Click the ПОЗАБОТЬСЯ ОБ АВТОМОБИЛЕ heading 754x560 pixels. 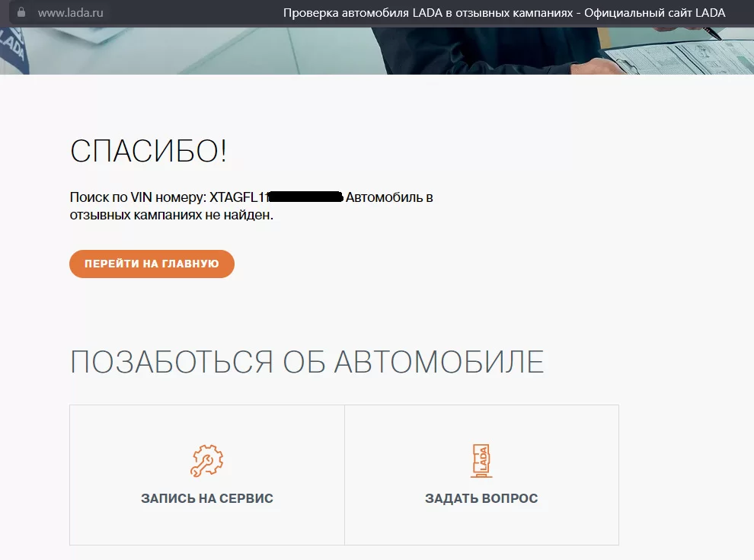(x=306, y=362)
